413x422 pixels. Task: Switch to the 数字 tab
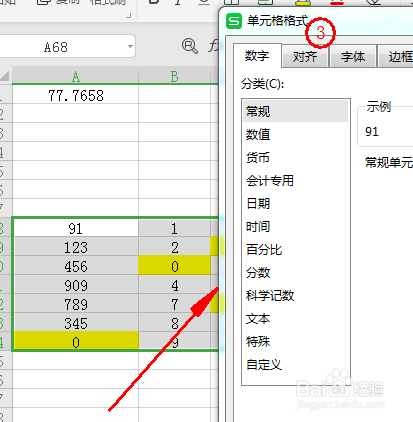point(257,56)
